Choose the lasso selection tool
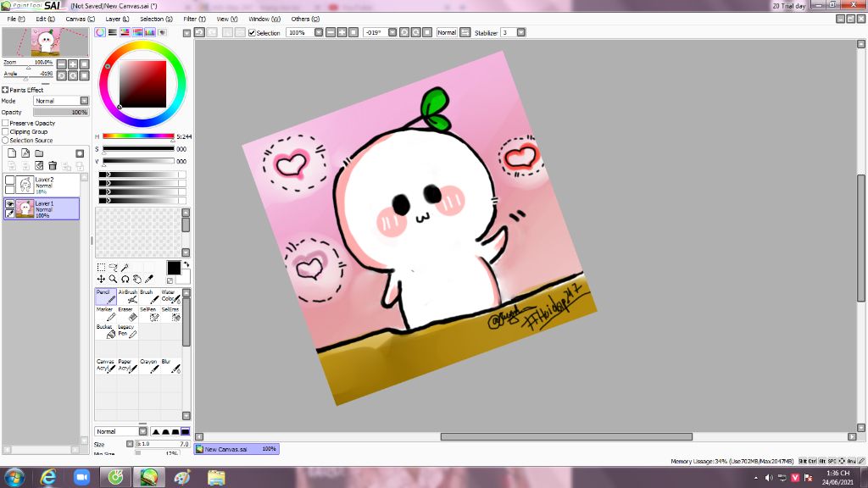The image size is (868, 488). pyautogui.click(x=113, y=267)
